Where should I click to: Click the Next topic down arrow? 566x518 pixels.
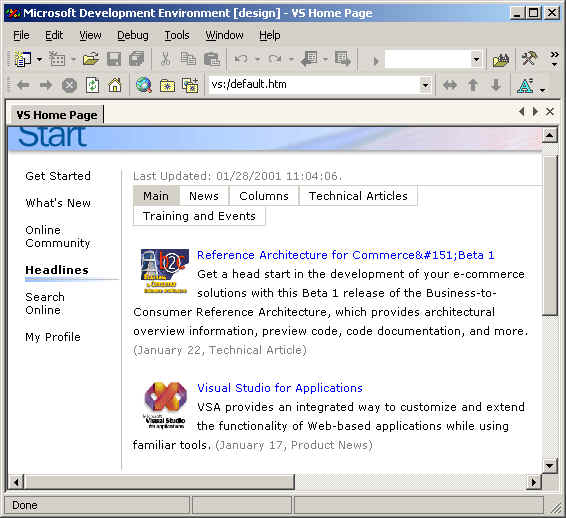pyautogui.click(x=496, y=85)
